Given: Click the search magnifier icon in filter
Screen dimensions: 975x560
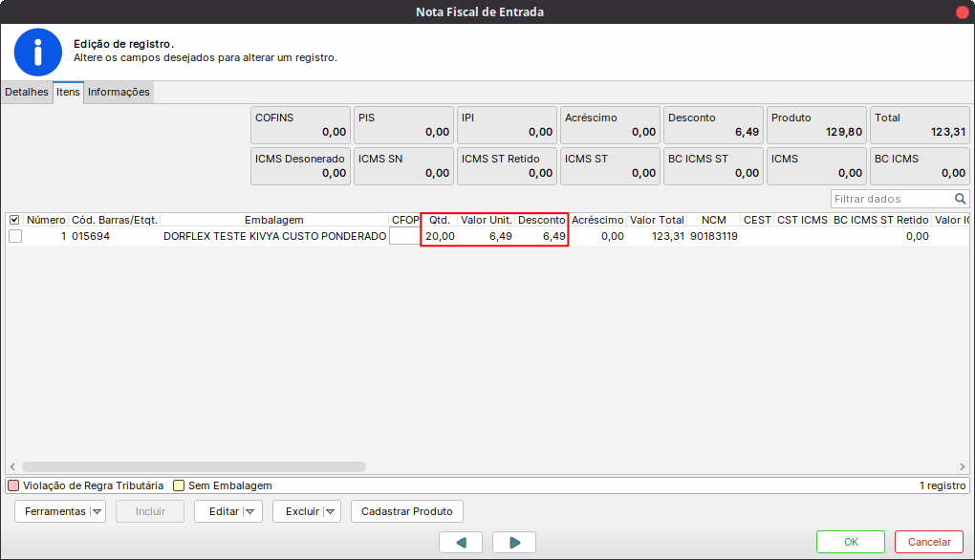Looking at the screenshot, I should pos(961,199).
